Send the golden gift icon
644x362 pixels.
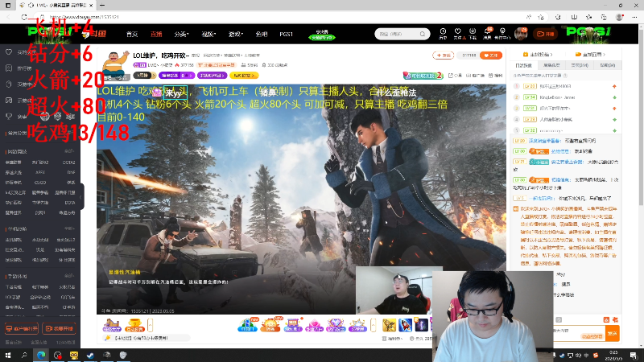pos(389,325)
